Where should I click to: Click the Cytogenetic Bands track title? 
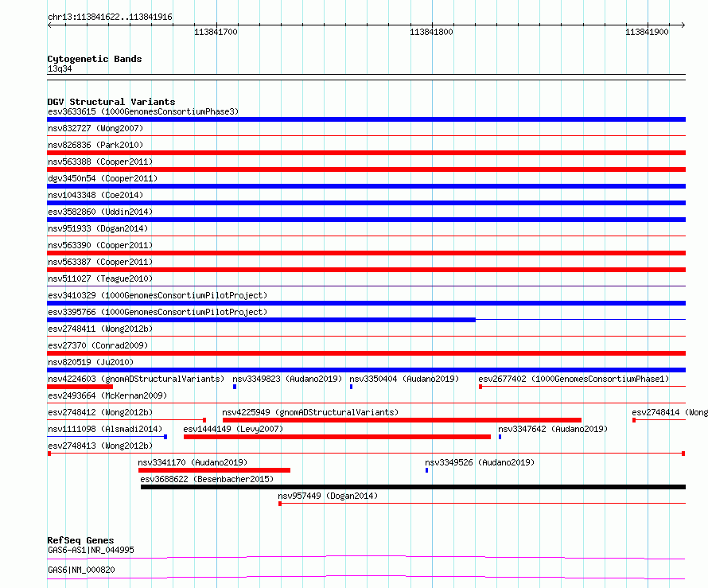click(95, 59)
